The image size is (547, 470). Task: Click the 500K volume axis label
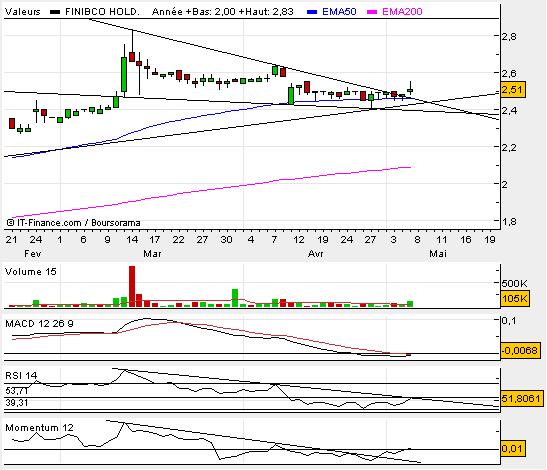point(515,283)
